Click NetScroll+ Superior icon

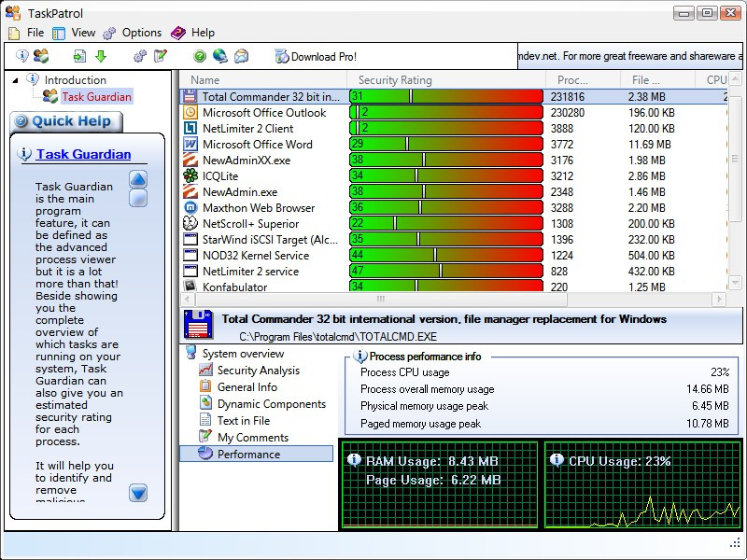coord(190,223)
